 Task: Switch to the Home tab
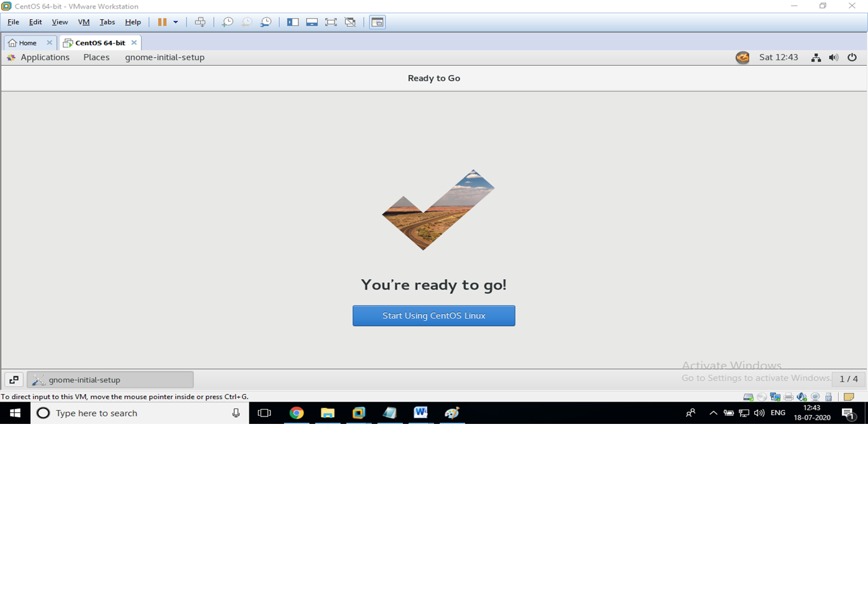tap(27, 42)
